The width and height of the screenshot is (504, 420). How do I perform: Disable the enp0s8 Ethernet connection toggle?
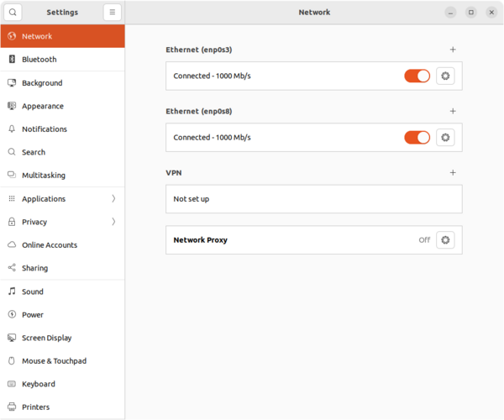(x=417, y=138)
